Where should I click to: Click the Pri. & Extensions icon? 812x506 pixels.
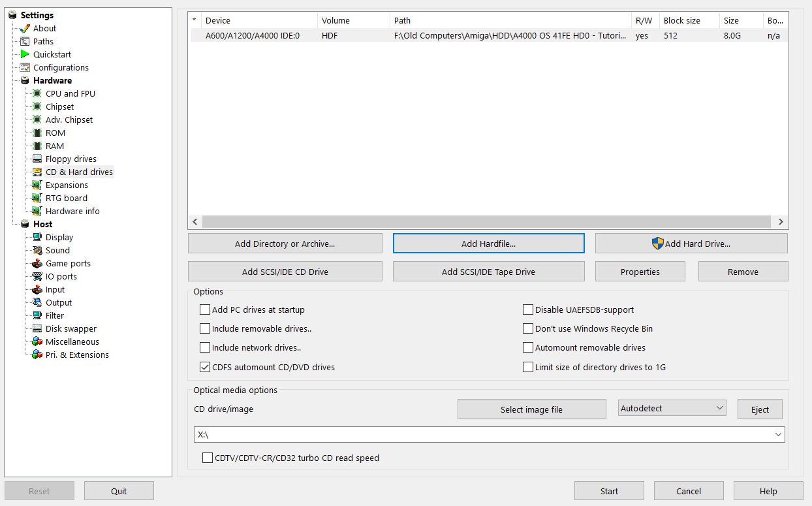pyautogui.click(x=37, y=355)
